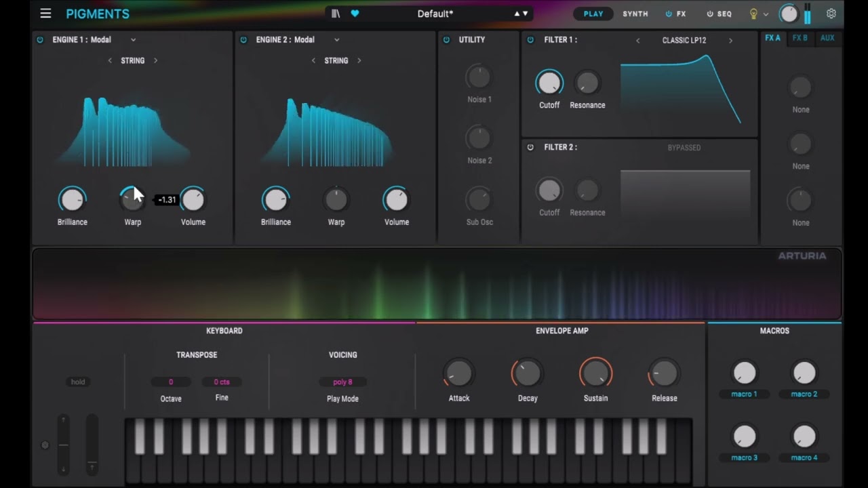
Task: Click the Fine cents value
Action: coord(222,382)
